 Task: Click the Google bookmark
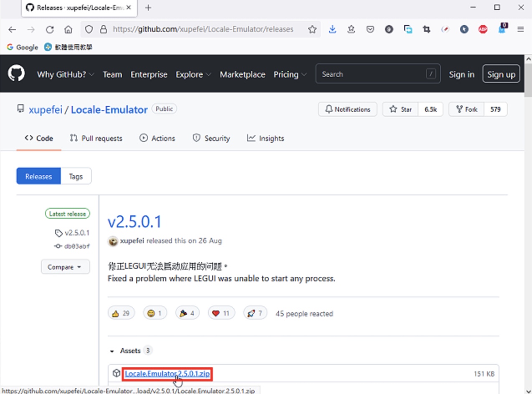click(x=22, y=47)
